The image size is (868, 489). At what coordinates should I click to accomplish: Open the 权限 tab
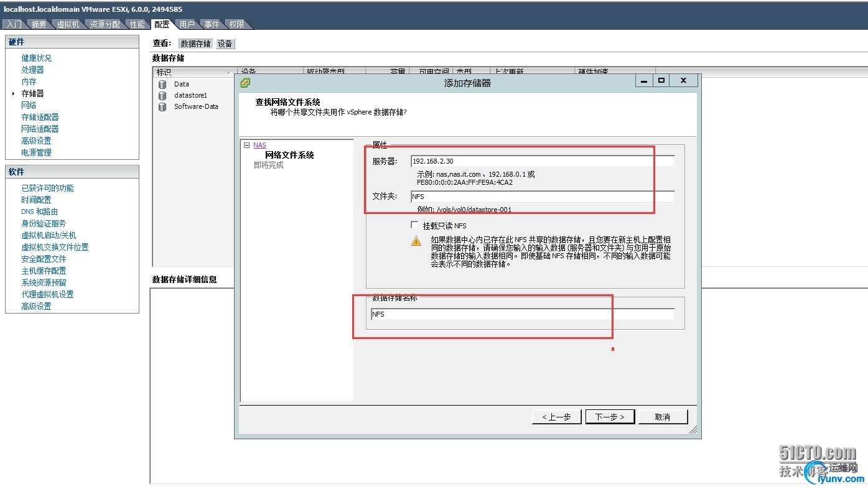coord(236,24)
